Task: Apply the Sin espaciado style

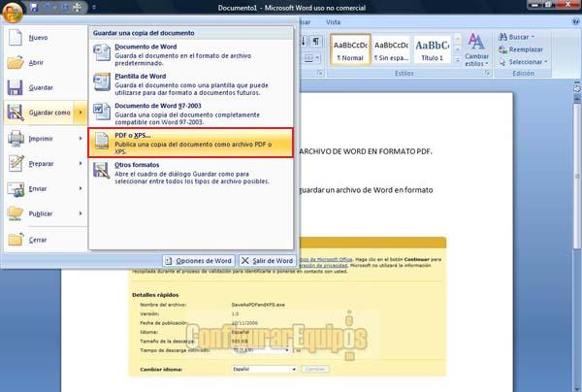Action: (x=391, y=49)
